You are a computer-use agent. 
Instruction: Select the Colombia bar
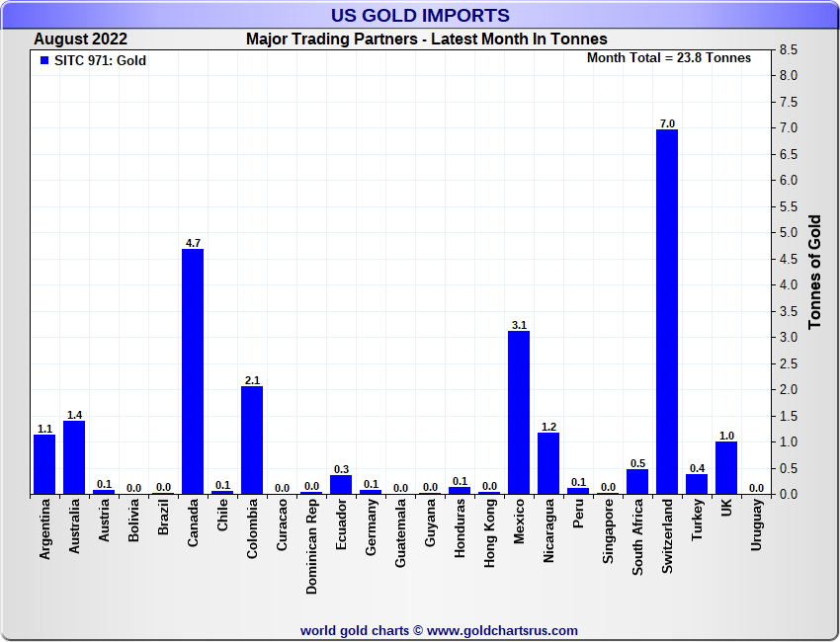pos(252,441)
